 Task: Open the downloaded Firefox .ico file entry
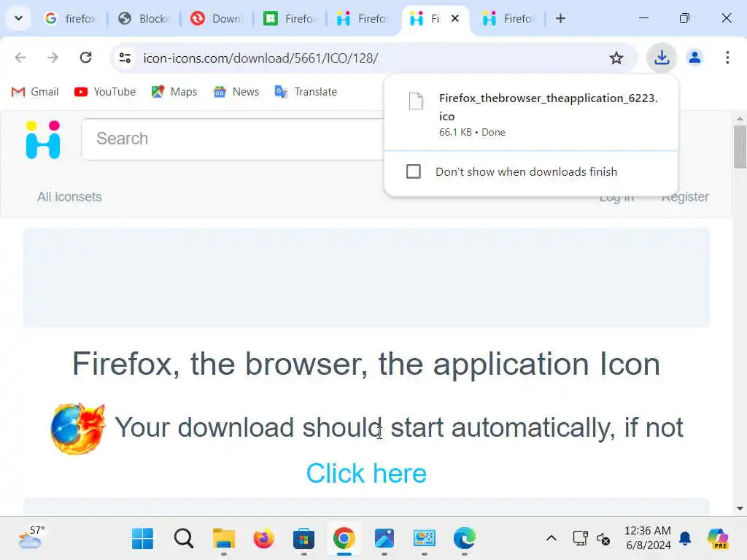tap(531, 114)
